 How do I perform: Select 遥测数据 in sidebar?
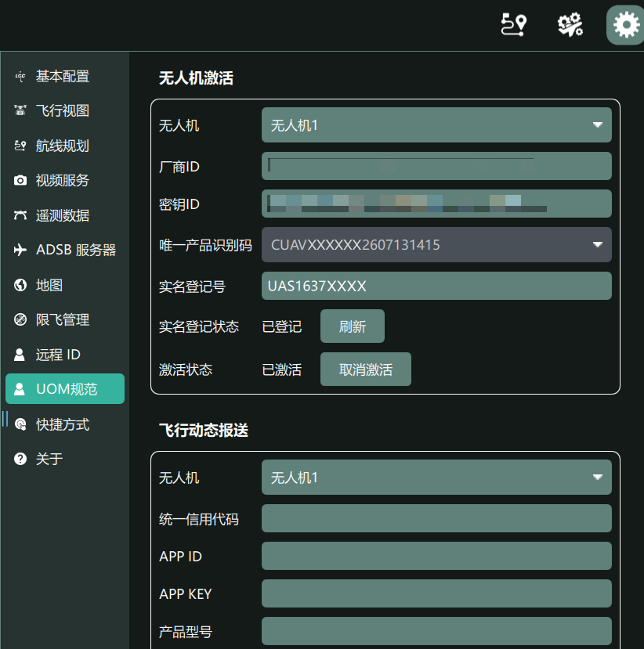pos(65,215)
